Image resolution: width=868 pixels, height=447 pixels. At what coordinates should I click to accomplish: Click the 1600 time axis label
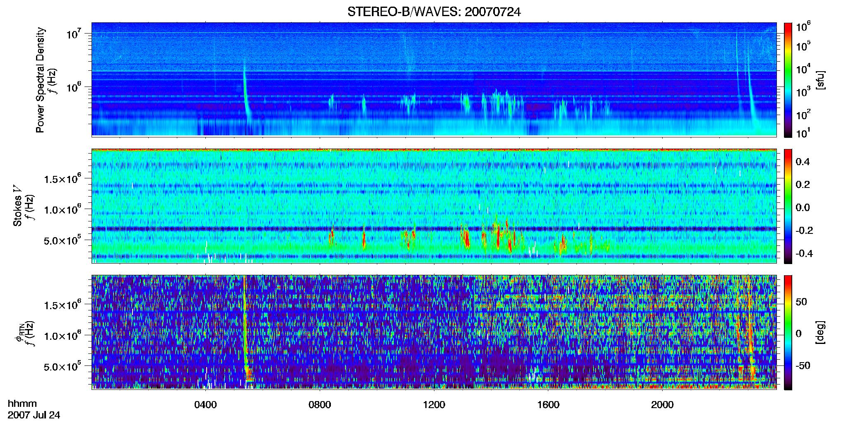tap(548, 404)
